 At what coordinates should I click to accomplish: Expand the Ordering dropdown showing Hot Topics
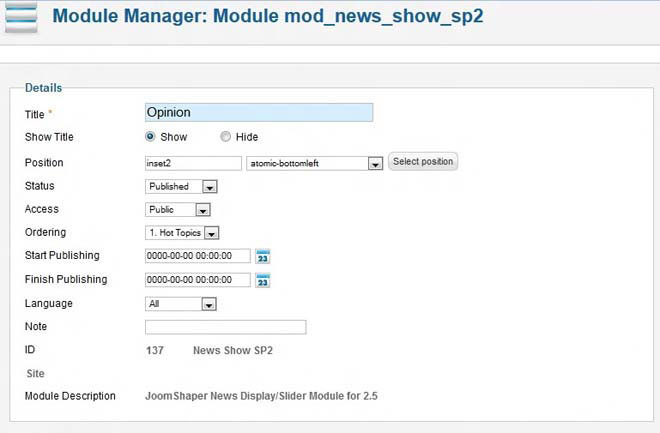[x=211, y=234]
